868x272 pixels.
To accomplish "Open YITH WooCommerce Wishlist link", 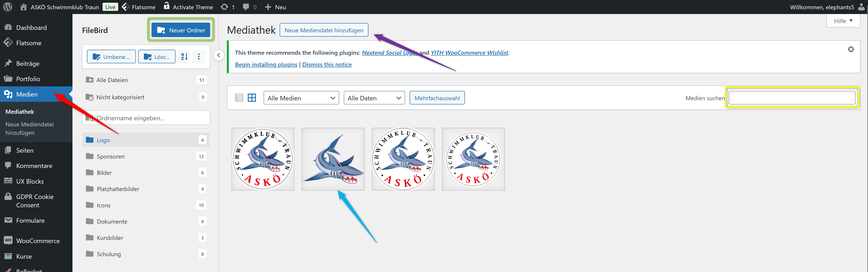I will pos(469,52).
